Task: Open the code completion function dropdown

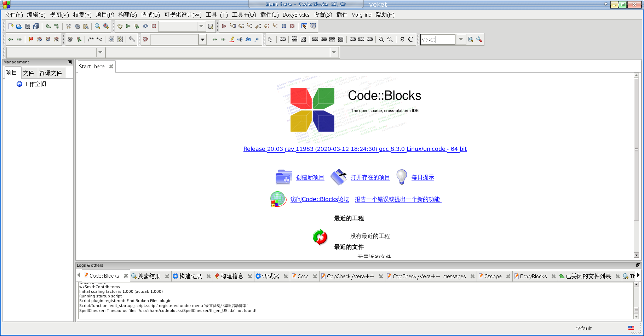Action: 334,52
